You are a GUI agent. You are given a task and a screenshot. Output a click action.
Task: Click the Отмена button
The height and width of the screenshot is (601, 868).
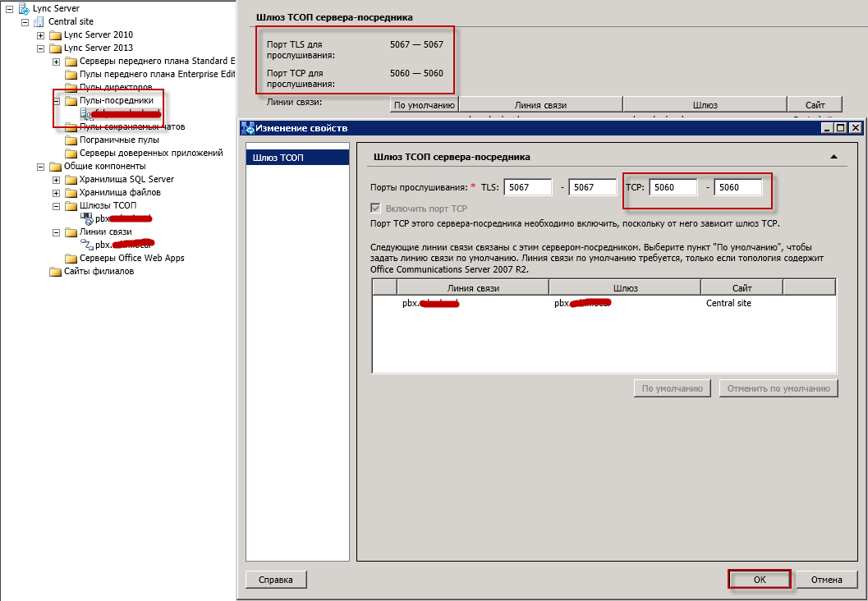pos(826,580)
